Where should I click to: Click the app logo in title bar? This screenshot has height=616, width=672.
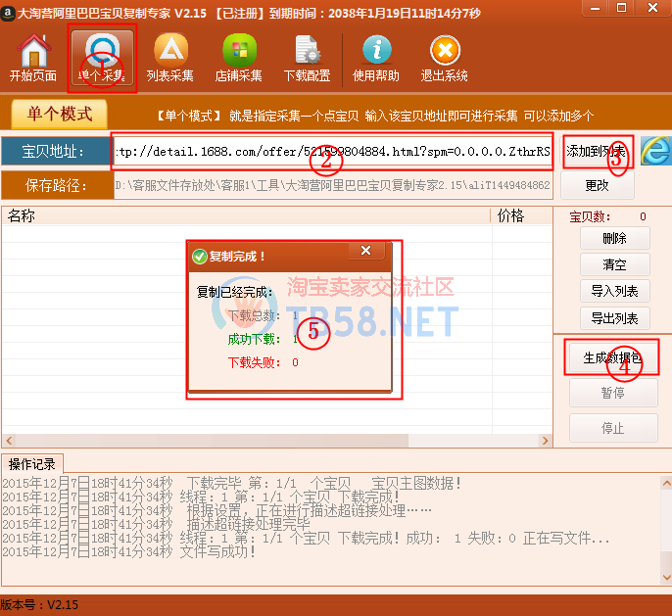pyautogui.click(x=7, y=14)
